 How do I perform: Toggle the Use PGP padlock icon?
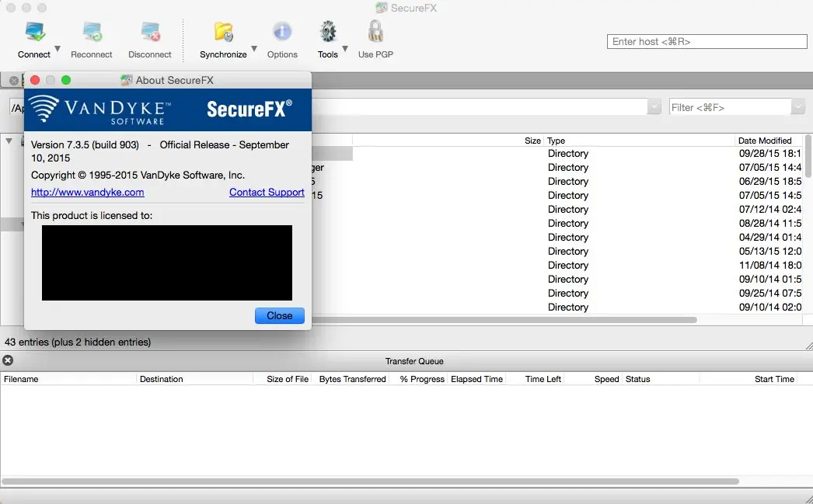point(375,32)
